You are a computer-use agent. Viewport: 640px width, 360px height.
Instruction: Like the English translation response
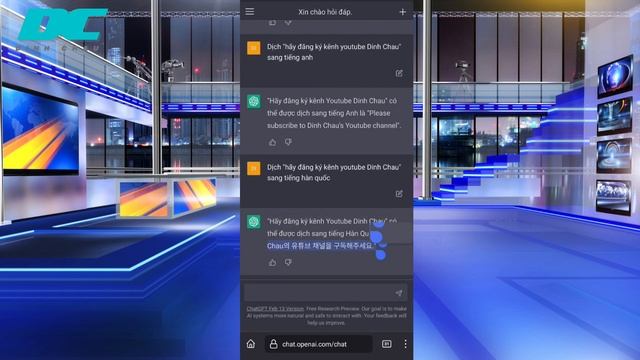click(273, 142)
